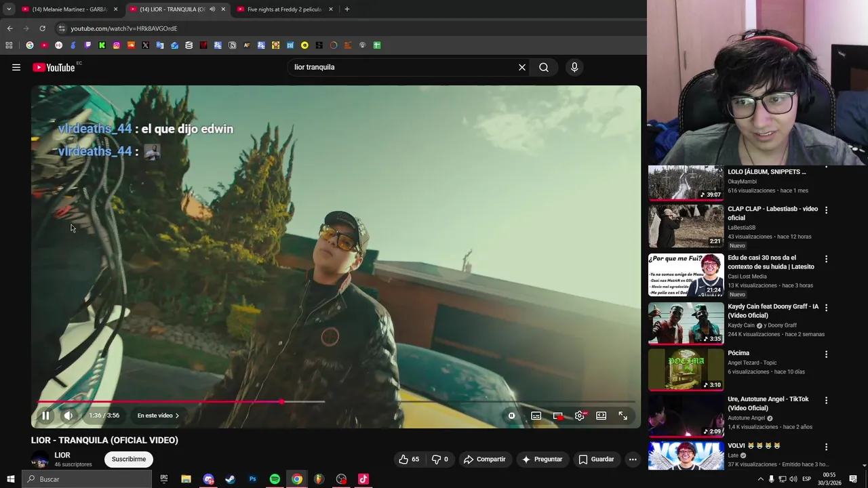Open the apps grid in bookmarks bar
Screen dimensions: 868x488
pyautogui.click(x=9, y=45)
